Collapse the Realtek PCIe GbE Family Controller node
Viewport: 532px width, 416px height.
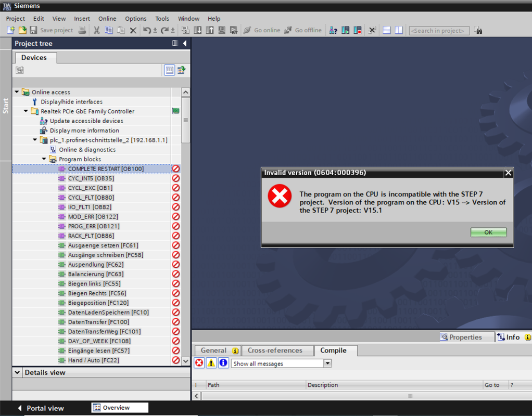(x=26, y=111)
